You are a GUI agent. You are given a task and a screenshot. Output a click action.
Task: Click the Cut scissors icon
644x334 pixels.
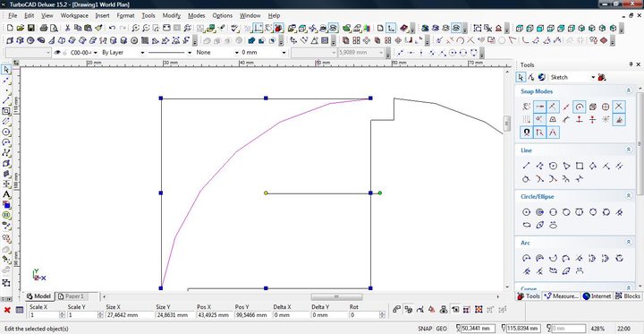67,28
